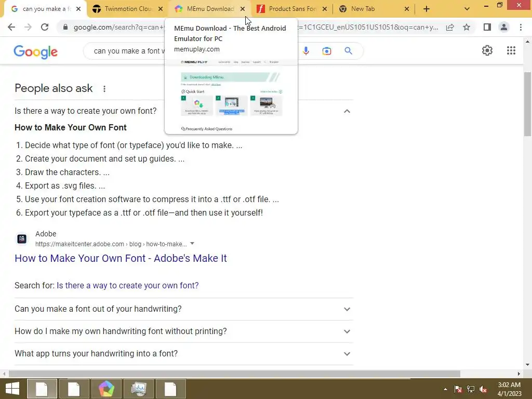This screenshot has height=399, width=532.
Task: Click the Google logo
Action: pos(36,52)
